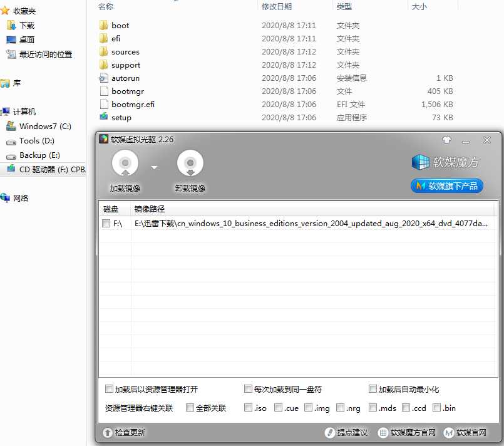The image size is (504, 446).
Task: Sort by 大小 column in Explorer
Action: tap(419, 6)
